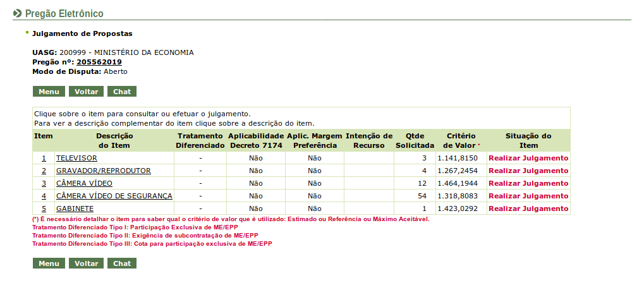Viewport: 644px width, 290px height.
Task: Select item number 4 link
Action: (x=44, y=196)
